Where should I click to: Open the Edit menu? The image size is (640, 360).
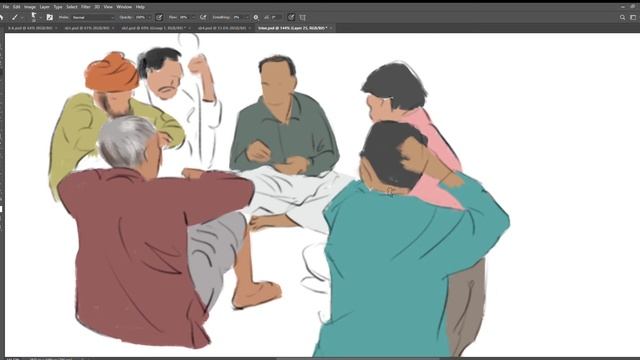click(x=16, y=7)
